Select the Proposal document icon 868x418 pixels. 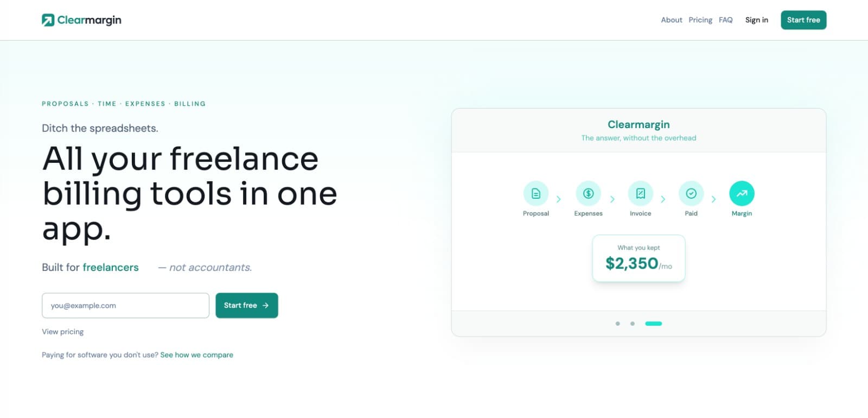click(535, 194)
